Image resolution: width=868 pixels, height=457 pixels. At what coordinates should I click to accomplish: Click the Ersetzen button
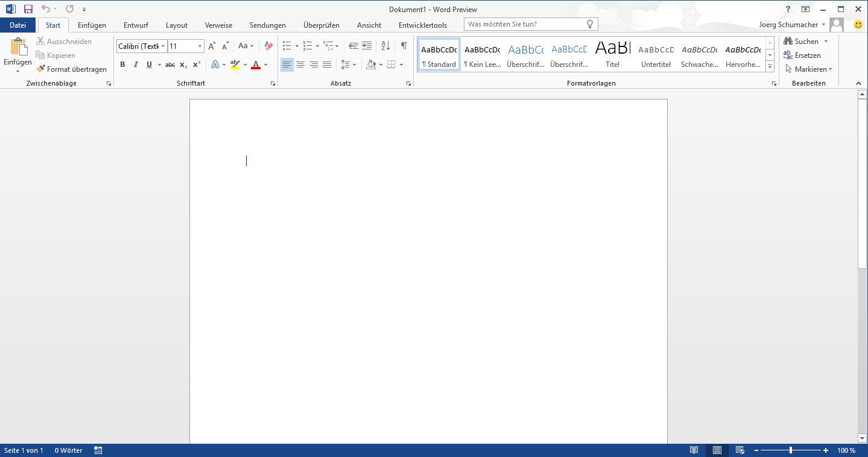coord(802,55)
